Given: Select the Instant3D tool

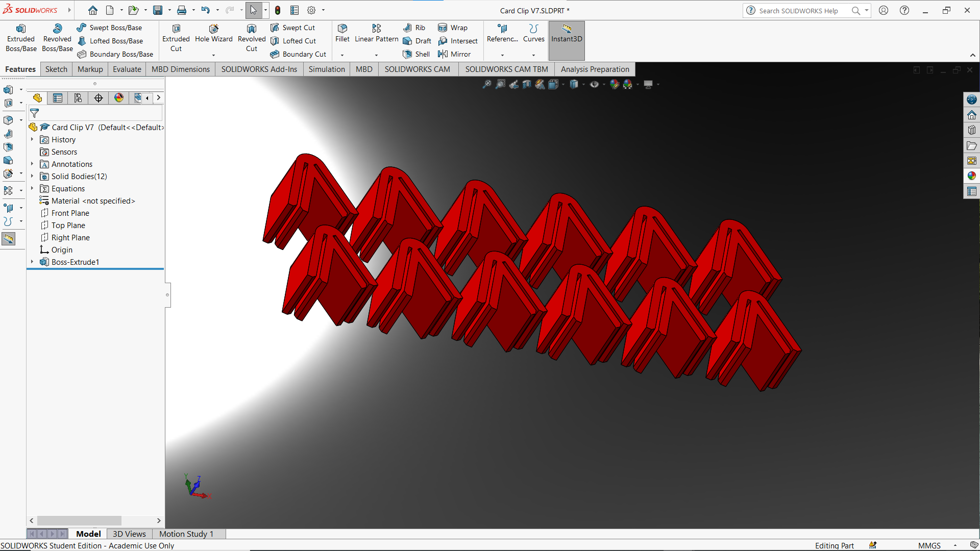Looking at the screenshot, I should [566, 38].
